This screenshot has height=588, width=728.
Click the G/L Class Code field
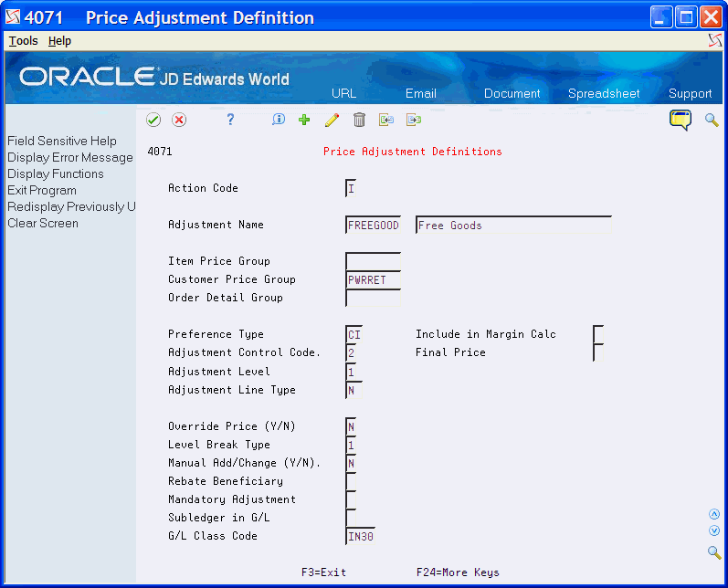click(360, 536)
